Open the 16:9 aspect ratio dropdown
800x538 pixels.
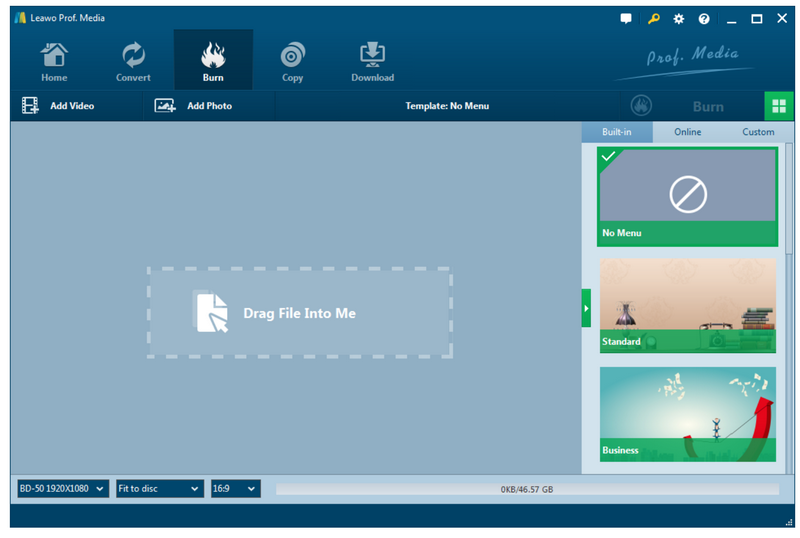[x=235, y=488]
